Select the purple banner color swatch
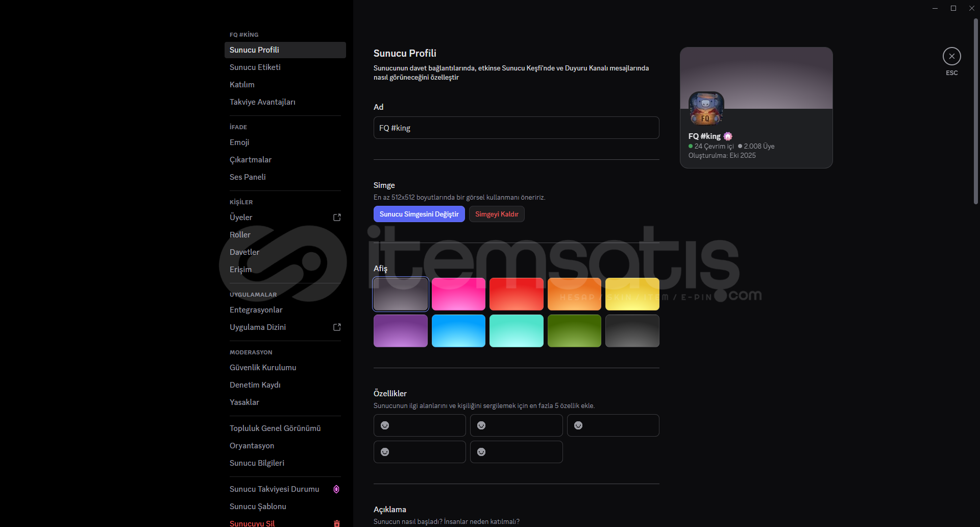 tap(400, 331)
